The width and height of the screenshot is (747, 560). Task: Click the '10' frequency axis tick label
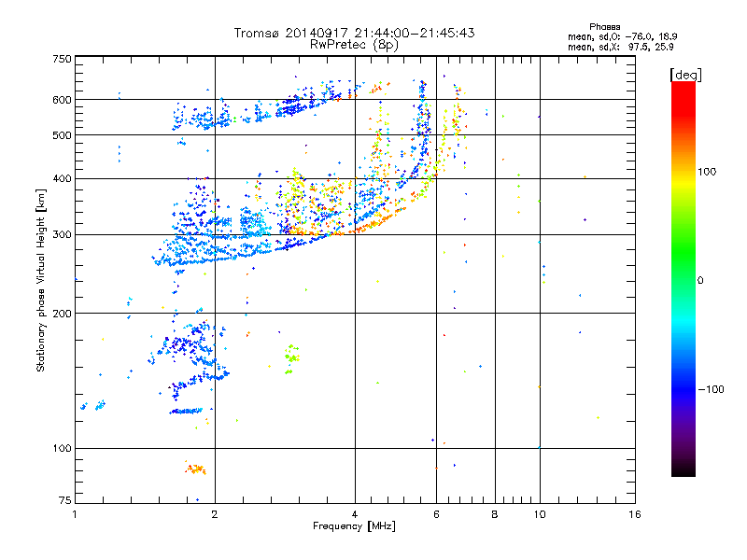click(x=540, y=514)
